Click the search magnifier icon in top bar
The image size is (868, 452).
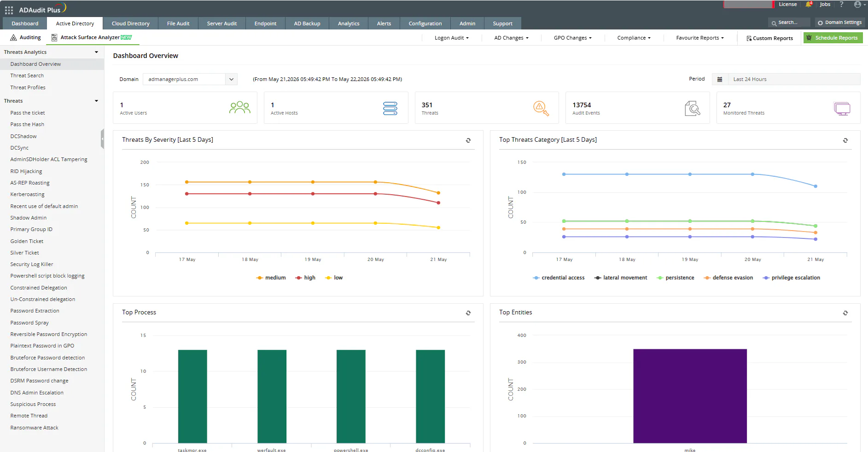tap(774, 23)
